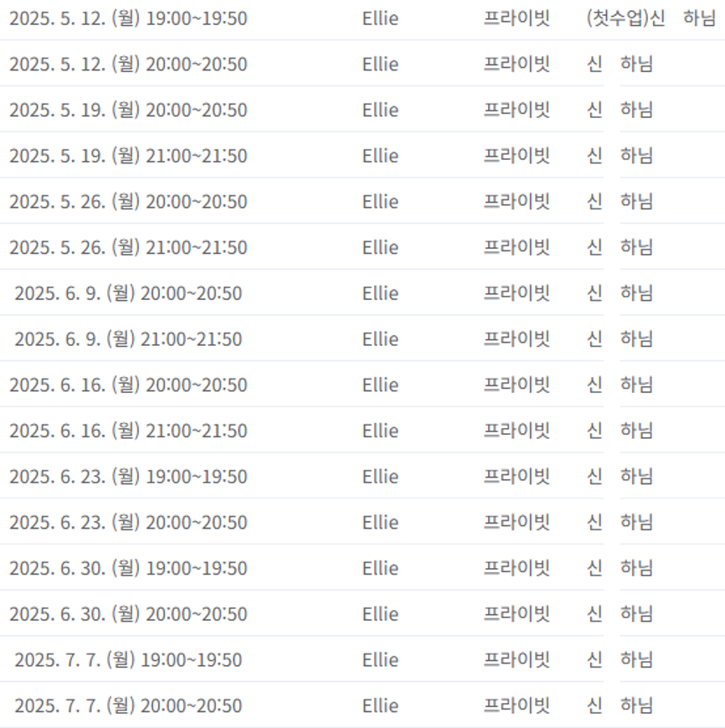Click 프라이빗 in the June 23 20:00 row

pos(517,523)
